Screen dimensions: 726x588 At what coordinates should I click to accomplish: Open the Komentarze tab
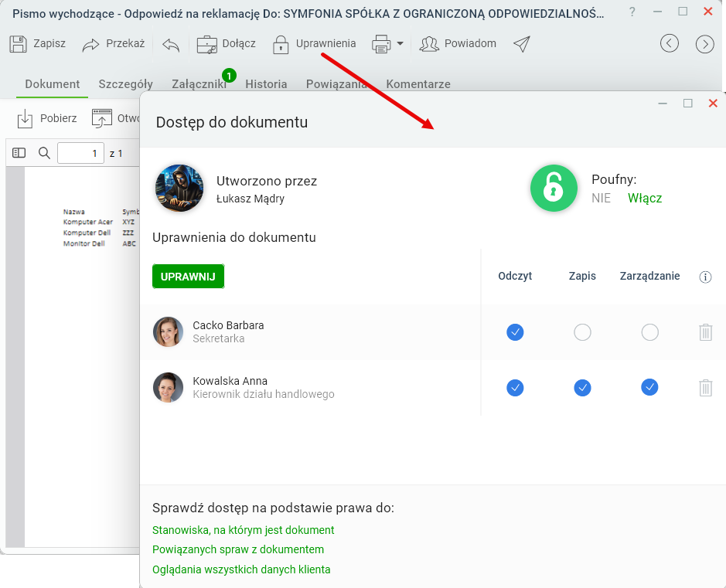(x=418, y=83)
